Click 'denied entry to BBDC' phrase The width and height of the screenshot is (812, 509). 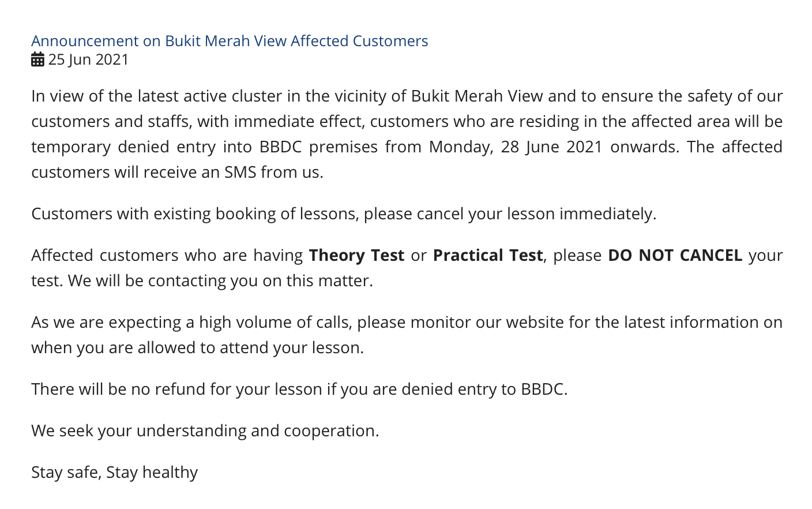(484, 389)
